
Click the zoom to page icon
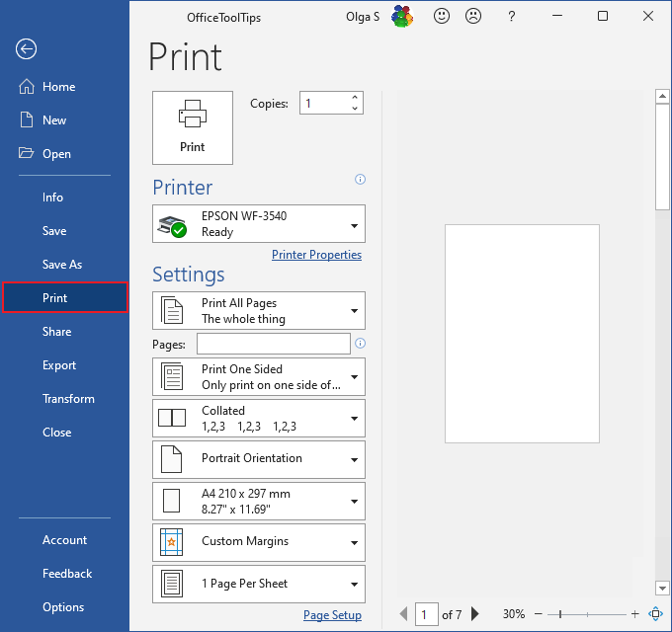pyautogui.click(x=656, y=614)
